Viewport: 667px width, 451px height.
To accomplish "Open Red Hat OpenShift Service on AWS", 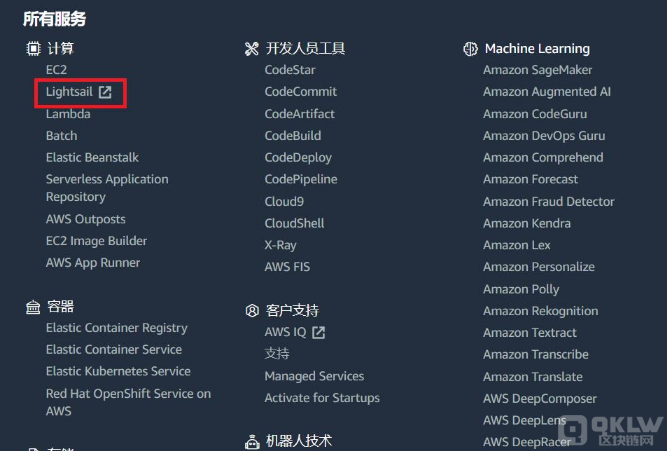I will pos(128,402).
